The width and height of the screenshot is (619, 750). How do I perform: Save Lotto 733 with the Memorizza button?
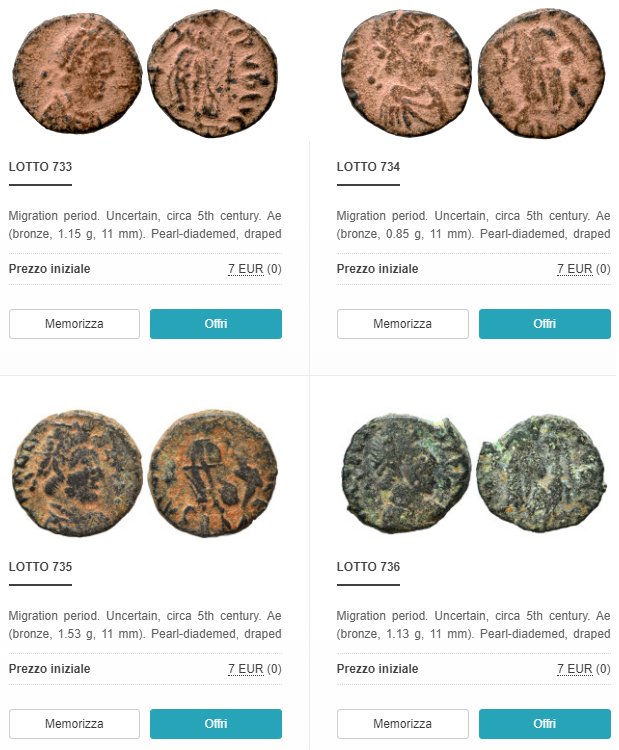pos(74,324)
